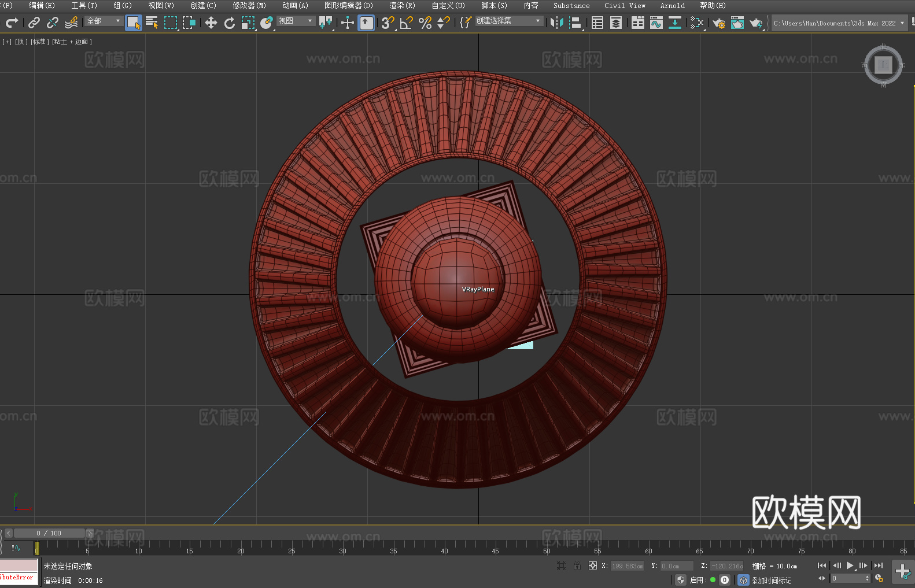The width and height of the screenshot is (915, 588).
Task: Toggle the Percent Snap button
Action: (x=425, y=23)
